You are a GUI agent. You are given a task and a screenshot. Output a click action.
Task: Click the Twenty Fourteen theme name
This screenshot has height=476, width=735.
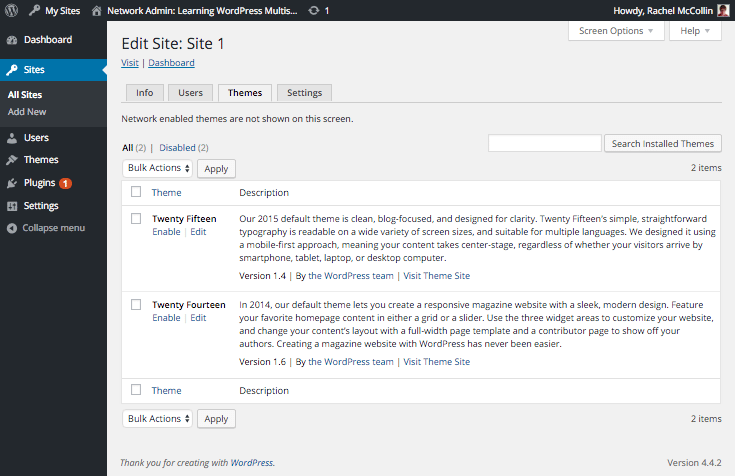[x=189, y=304]
